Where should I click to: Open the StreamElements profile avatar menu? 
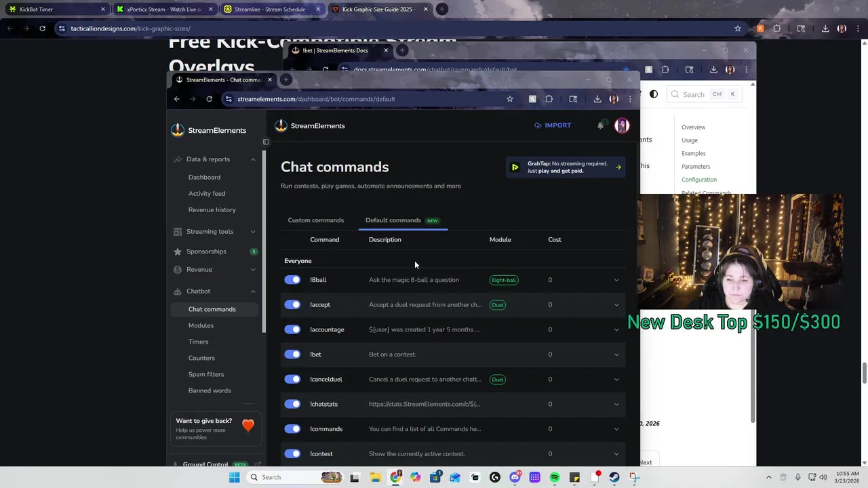coord(621,125)
